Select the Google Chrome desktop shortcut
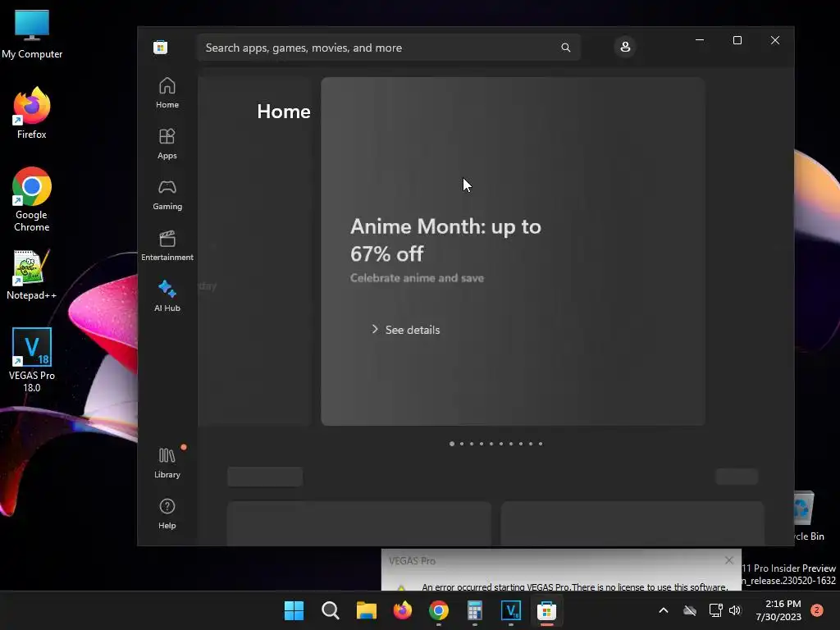Viewport: 840px width, 630px height. tap(32, 199)
